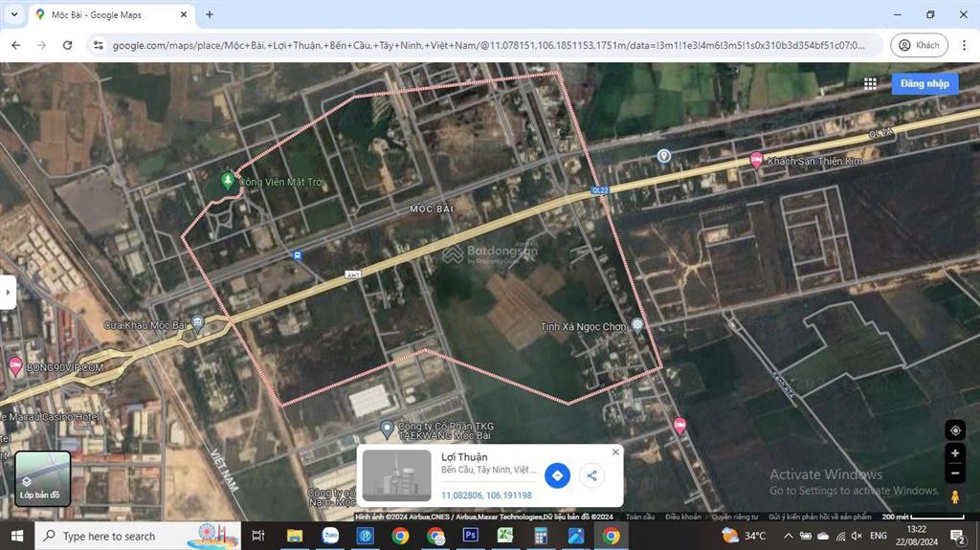Zoom out the map with minus
The image size is (980, 550).
point(955,473)
